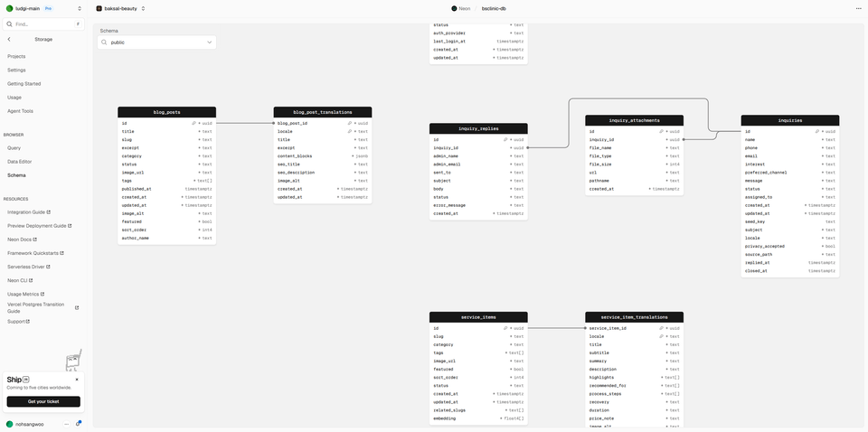Dismiss the Ship promo card
The height and width of the screenshot is (432, 868).
pos(77,380)
